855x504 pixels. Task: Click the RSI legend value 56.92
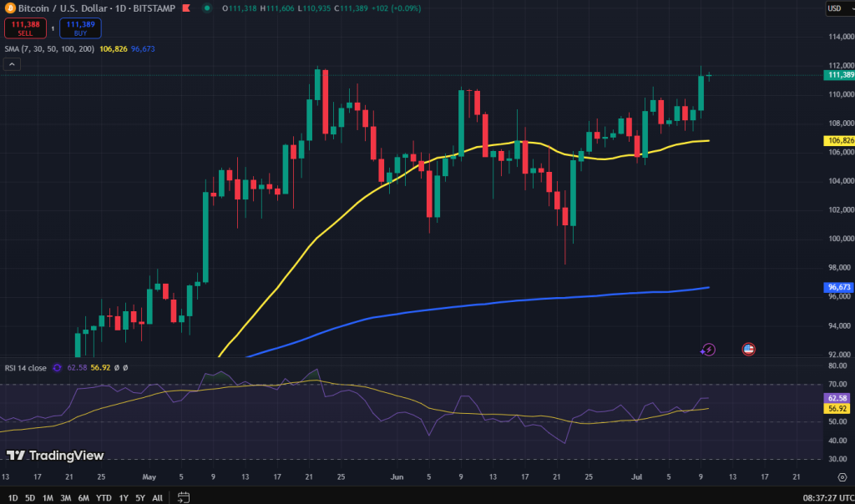[100, 368]
